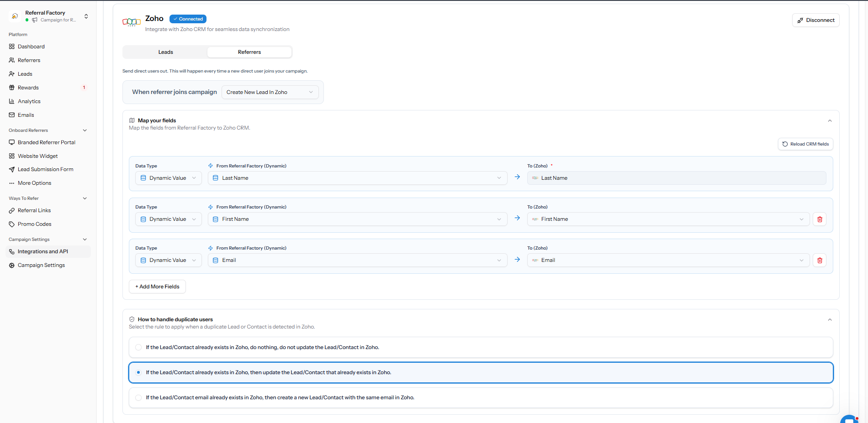Screen dimensions: 868x423
Task: Open the Data Type dropdown for Email row
Action: tap(169, 260)
